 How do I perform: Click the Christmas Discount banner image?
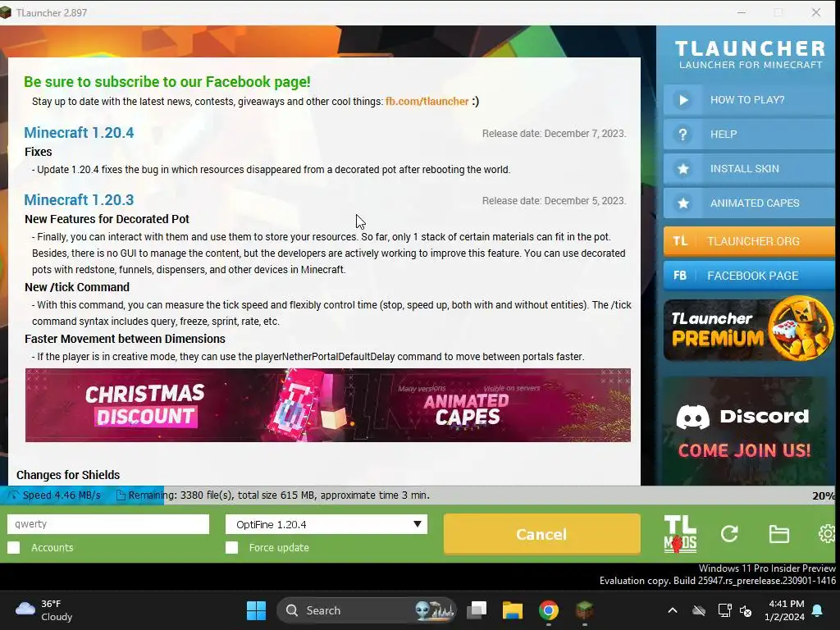pos(145,405)
